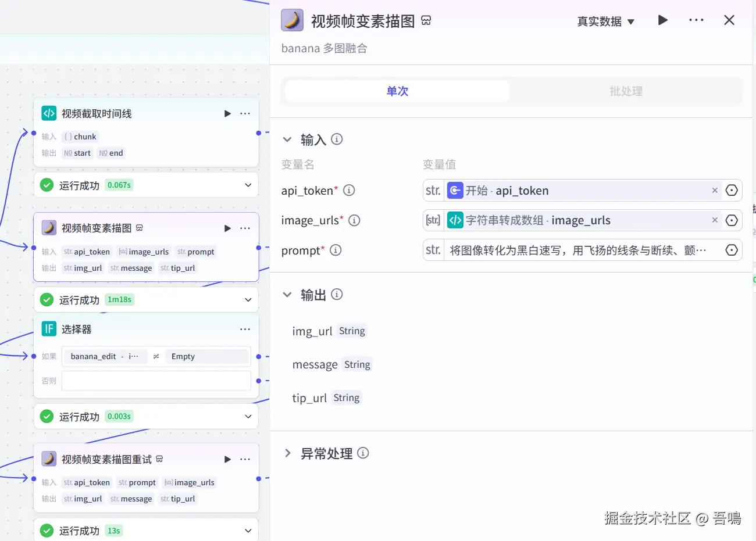
Task: Click the banana 多图融合 description text
Action: coord(324,48)
